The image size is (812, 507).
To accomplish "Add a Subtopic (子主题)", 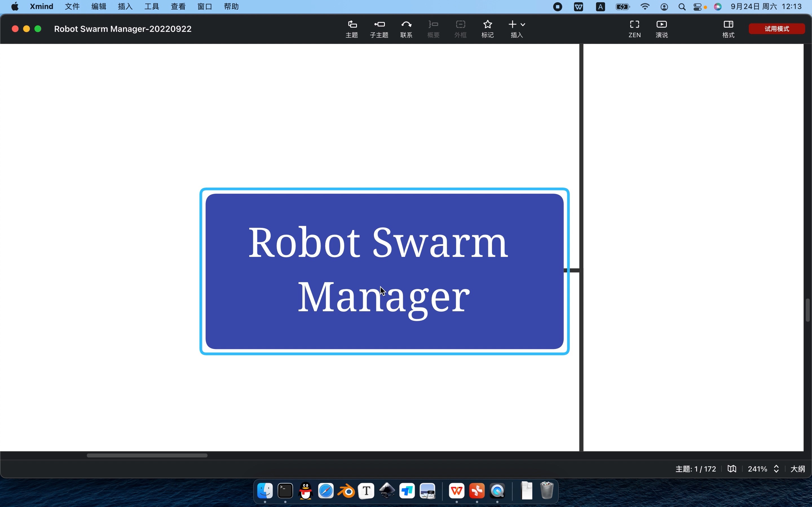I will pos(379,28).
